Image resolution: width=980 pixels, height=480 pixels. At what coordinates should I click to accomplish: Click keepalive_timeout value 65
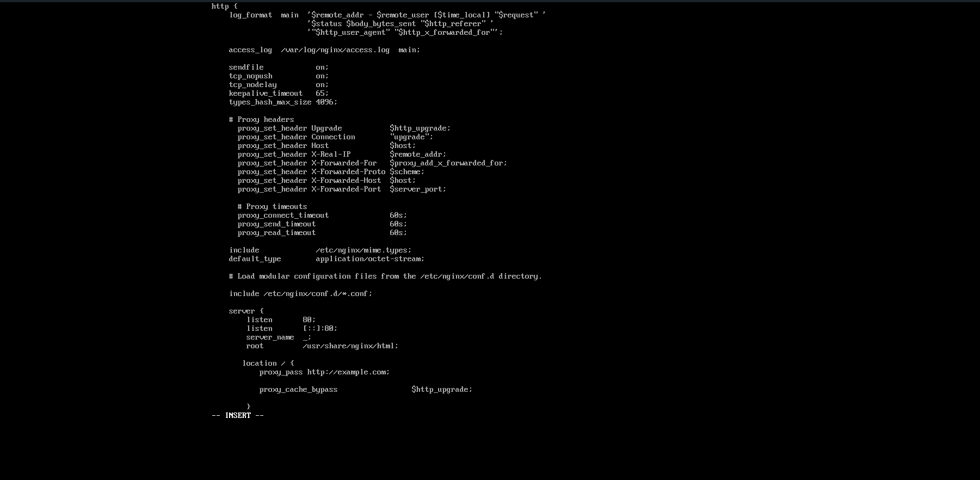(x=322, y=94)
